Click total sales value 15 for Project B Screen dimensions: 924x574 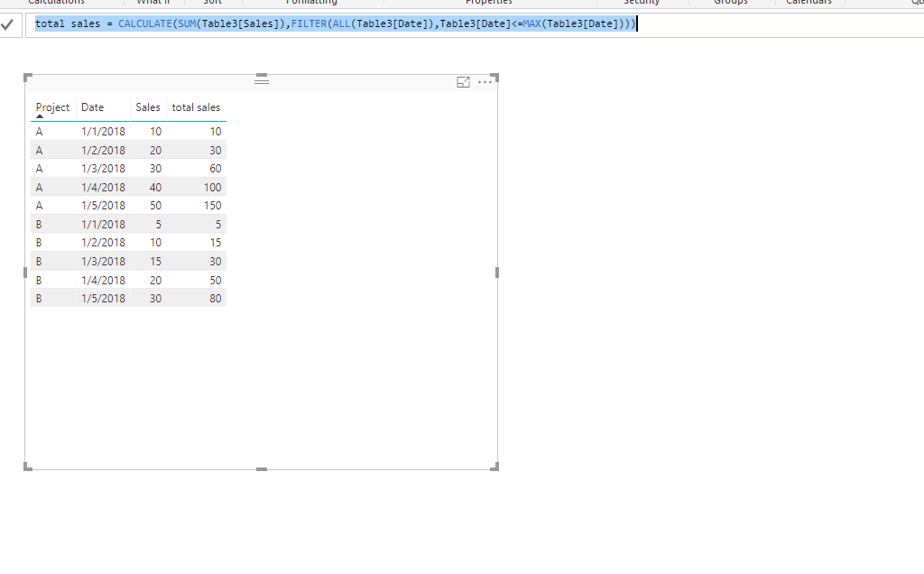pyautogui.click(x=215, y=243)
